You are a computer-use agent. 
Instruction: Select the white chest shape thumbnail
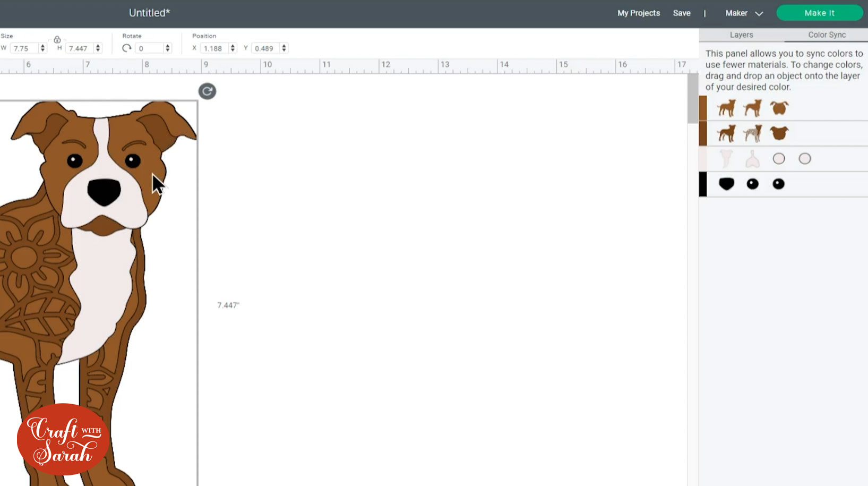(726, 159)
